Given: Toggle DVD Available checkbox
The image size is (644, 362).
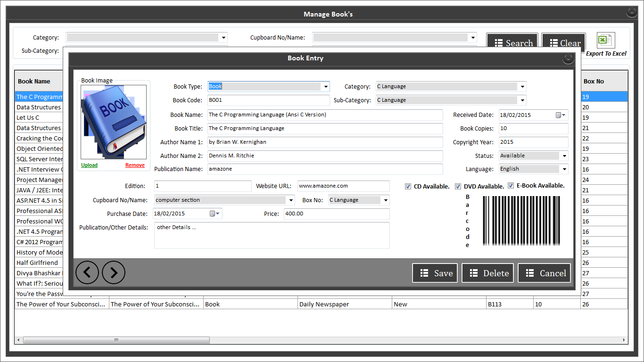Looking at the screenshot, I should click(458, 187).
